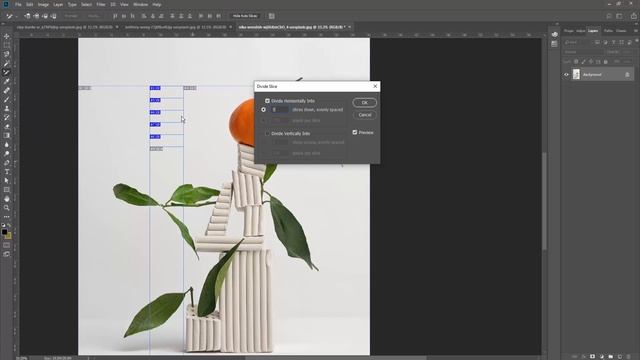
Task: Click the Create new layer icon
Action: [x=620, y=356]
